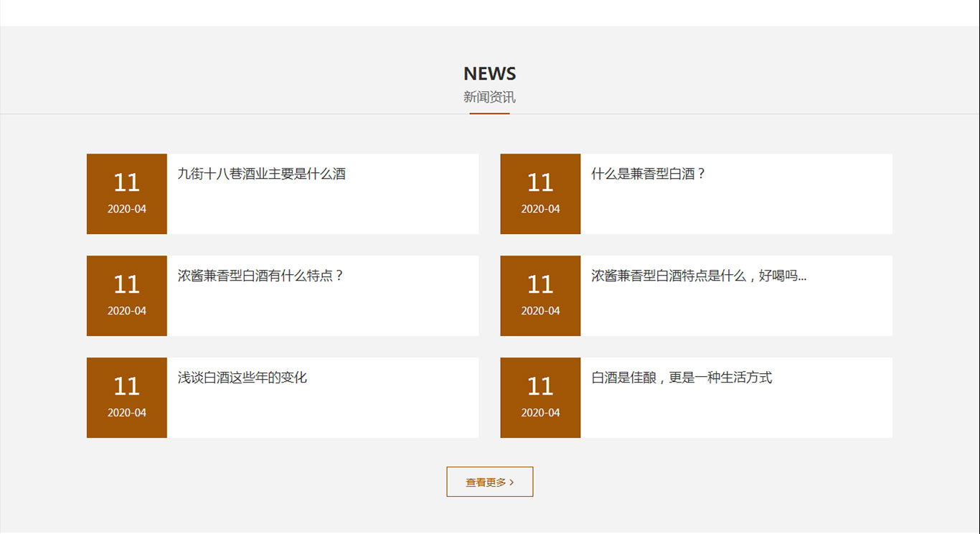Click 2020-04 label beside 浅谈白酒这些年的变化
The height and width of the screenshot is (534, 980).
127,413
